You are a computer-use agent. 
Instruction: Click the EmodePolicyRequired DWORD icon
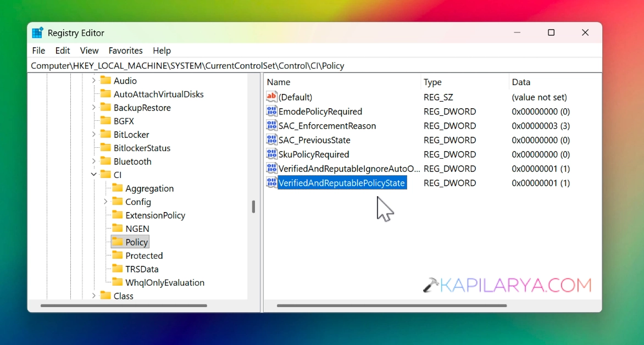click(x=271, y=112)
